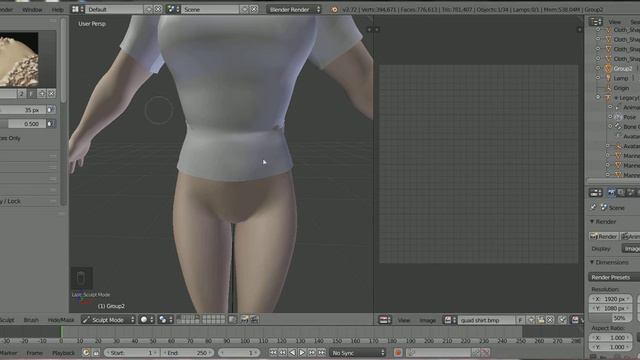Open the outliner View menu
This screenshot has width=640, height=360.
pyautogui.click(x=614, y=22)
